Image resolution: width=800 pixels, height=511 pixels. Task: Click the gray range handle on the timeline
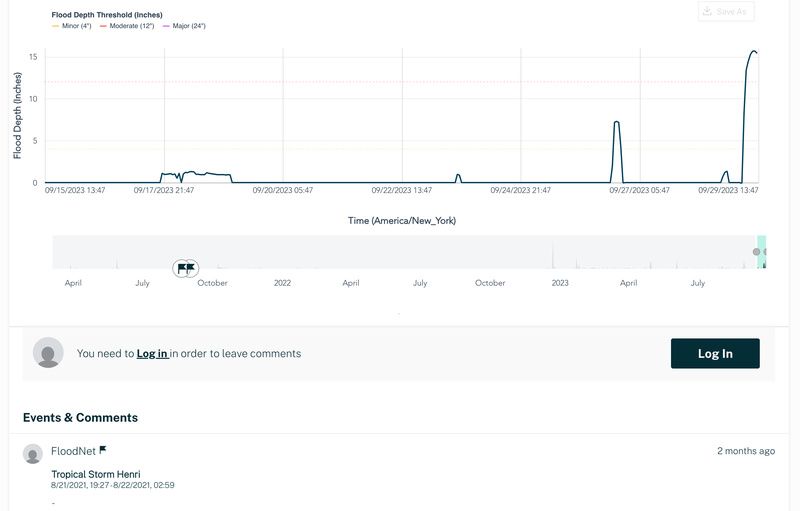tap(756, 252)
